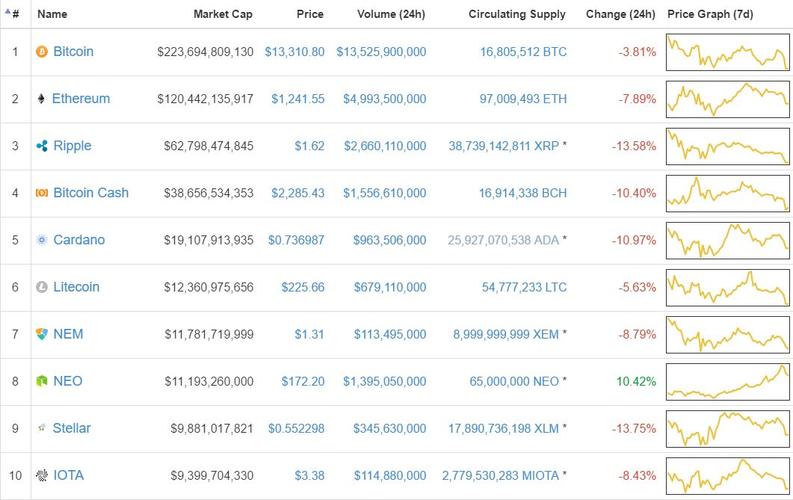Open the Bitcoin price $13,310.80 link

[x=295, y=52]
